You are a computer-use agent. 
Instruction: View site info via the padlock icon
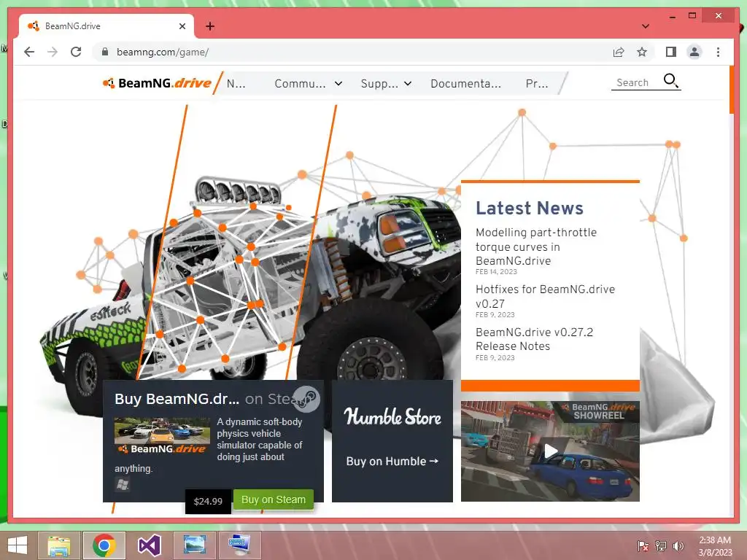pyautogui.click(x=105, y=52)
